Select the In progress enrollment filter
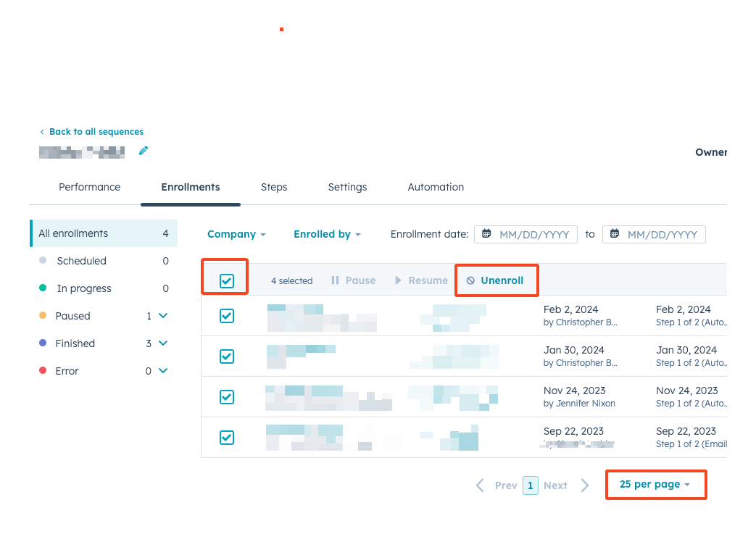 [84, 288]
